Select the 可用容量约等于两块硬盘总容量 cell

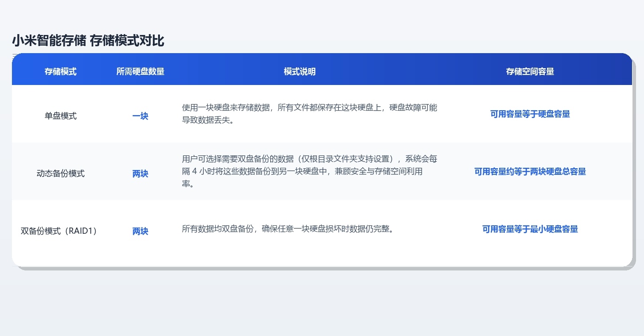coord(530,171)
